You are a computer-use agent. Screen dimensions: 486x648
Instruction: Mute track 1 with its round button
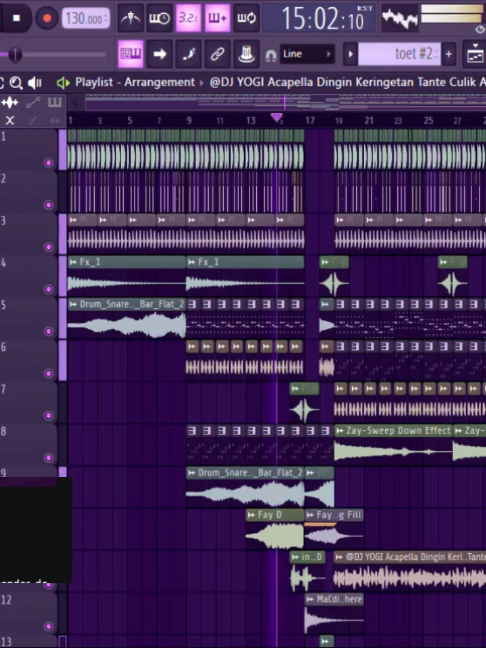point(48,162)
